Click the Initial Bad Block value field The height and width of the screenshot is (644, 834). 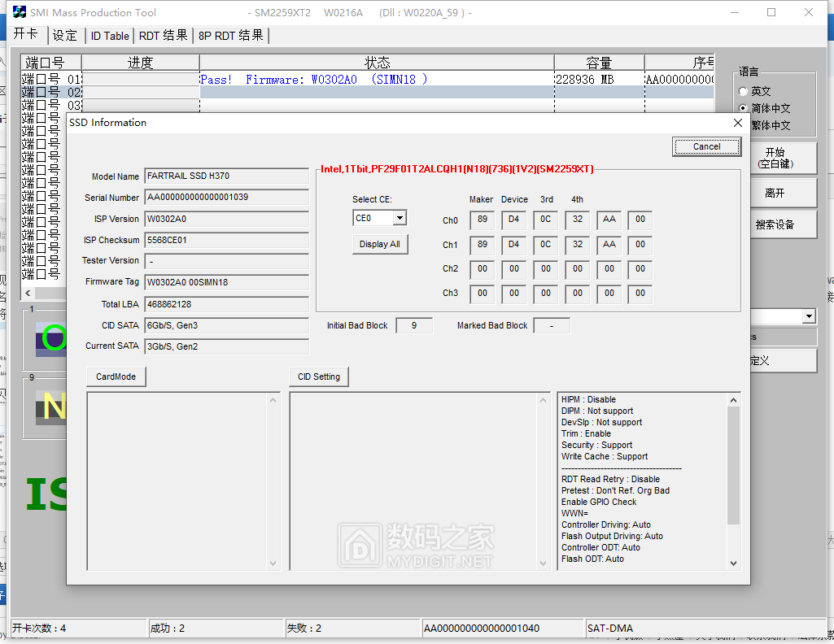coord(414,326)
